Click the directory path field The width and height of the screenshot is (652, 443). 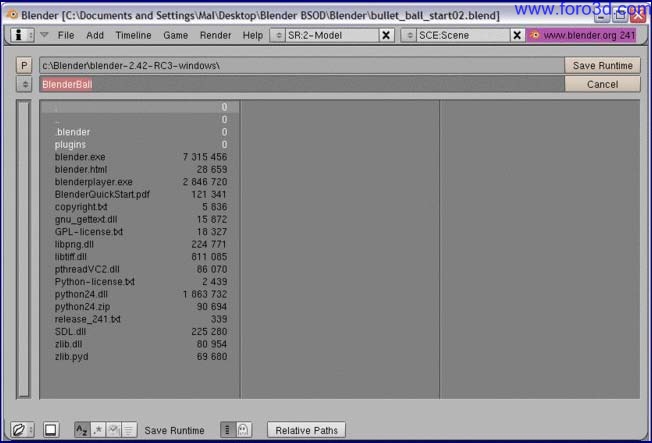[302, 66]
